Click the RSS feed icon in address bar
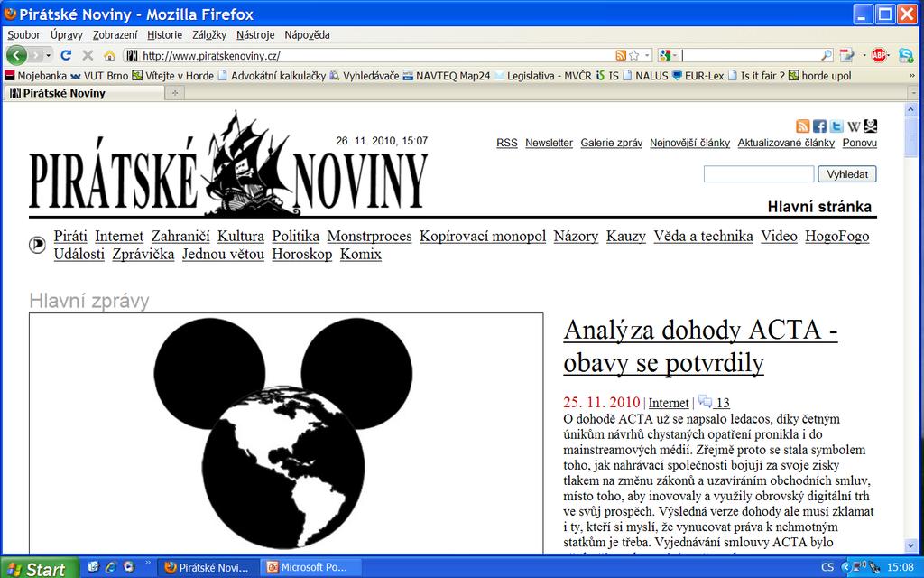The width and height of the screenshot is (924, 578). pyautogui.click(x=621, y=55)
